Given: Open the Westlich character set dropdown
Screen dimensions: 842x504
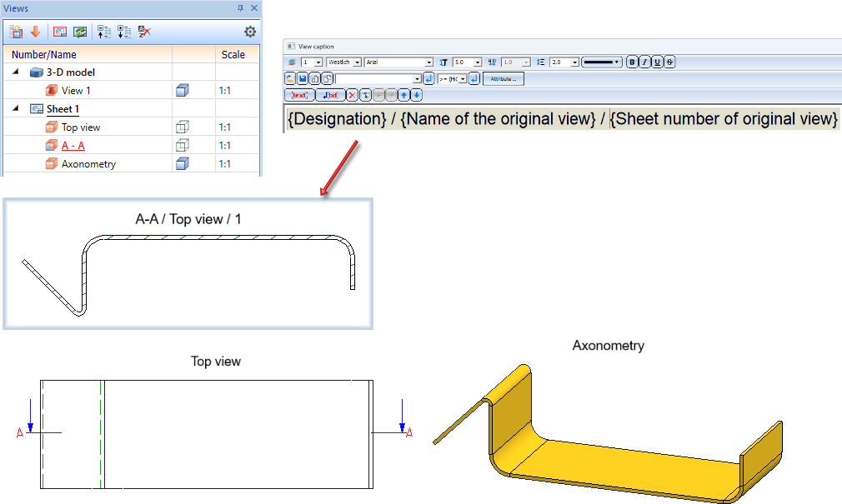Looking at the screenshot, I should [357, 62].
